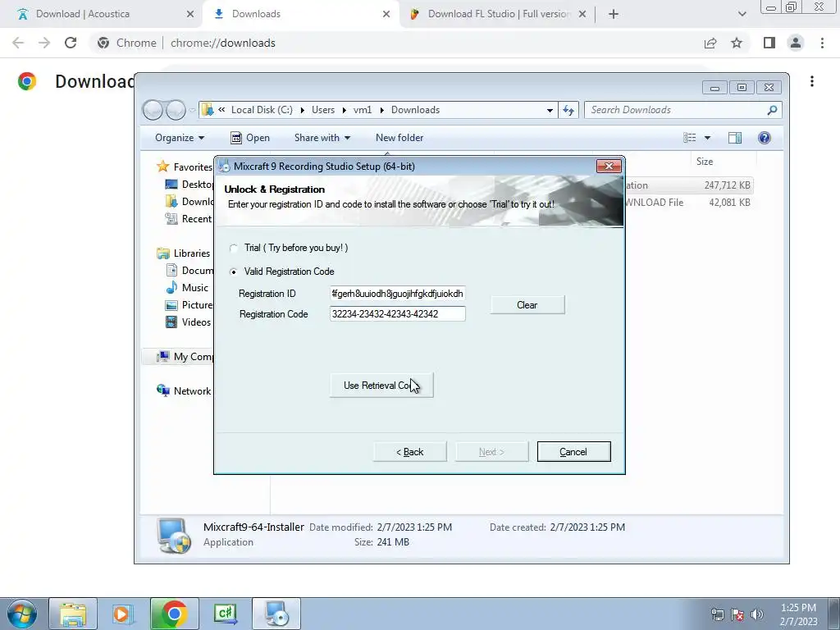Click into the Registration Code field
The height and width of the screenshot is (630, 840).
click(398, 314)
